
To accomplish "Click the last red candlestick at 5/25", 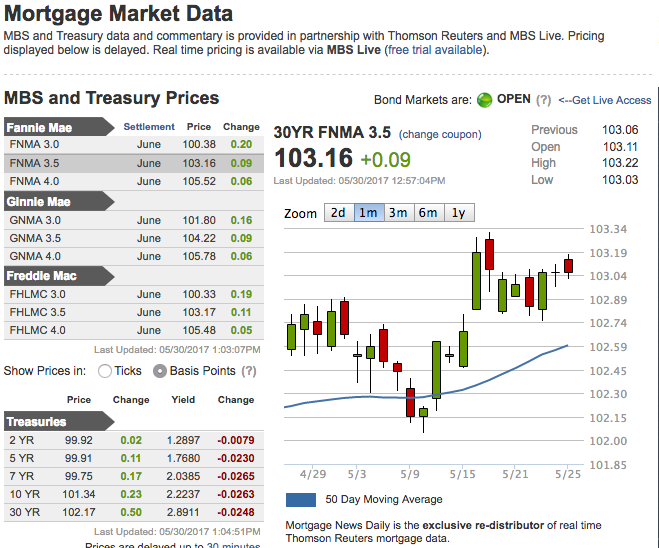I will click(569, 266).
